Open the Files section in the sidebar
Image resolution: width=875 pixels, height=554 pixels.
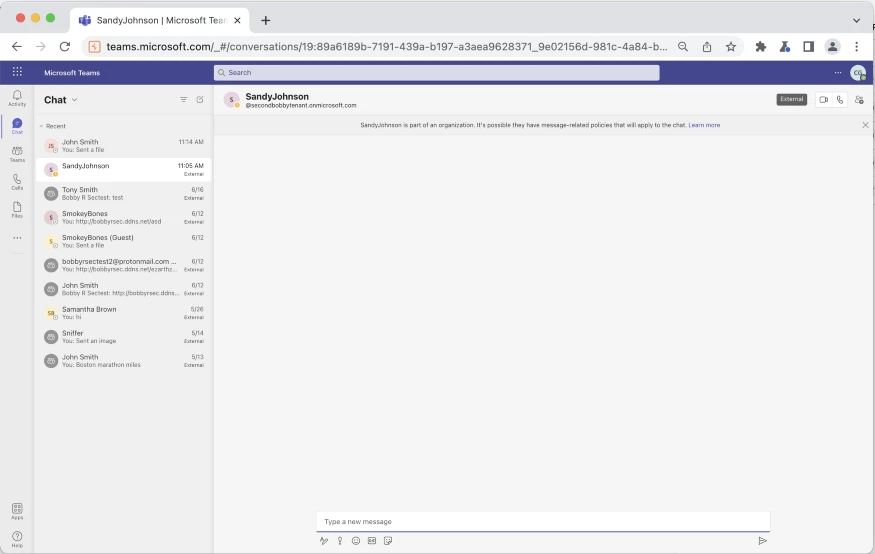click(17, 209)
